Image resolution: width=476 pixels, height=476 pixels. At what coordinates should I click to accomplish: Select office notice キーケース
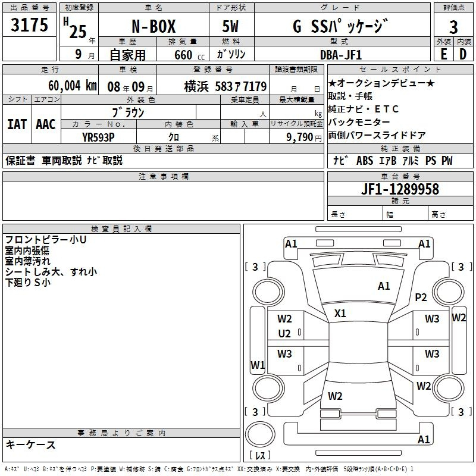click(31, 445)
